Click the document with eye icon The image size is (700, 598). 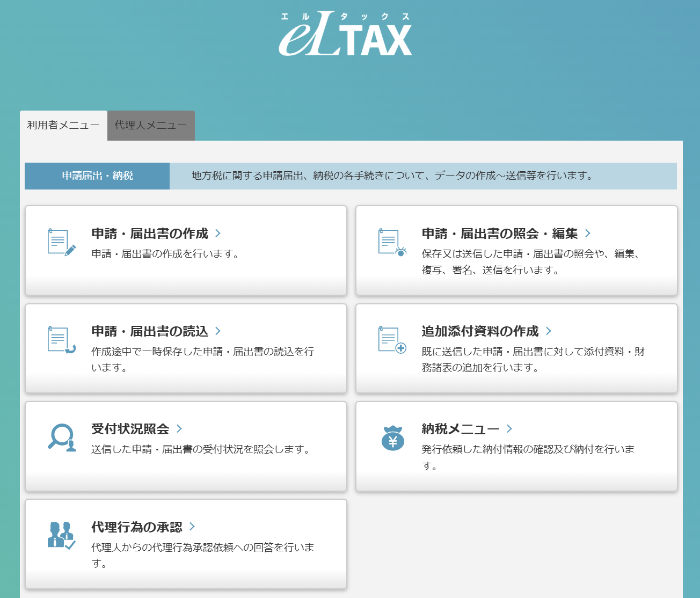(x=392, y=243)
